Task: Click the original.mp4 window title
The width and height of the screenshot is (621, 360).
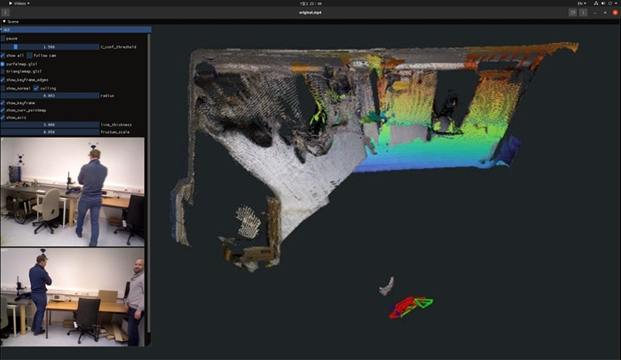Action: (310, 13)
